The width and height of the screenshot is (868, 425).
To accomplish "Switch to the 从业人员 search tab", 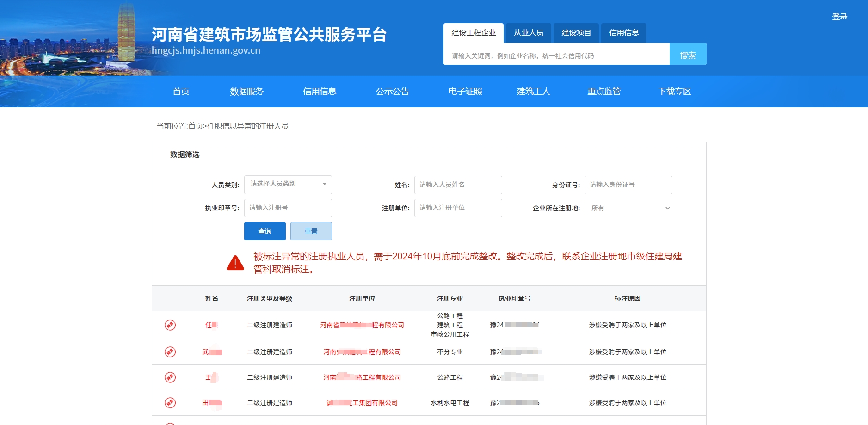I will click(x=528, y=33).
